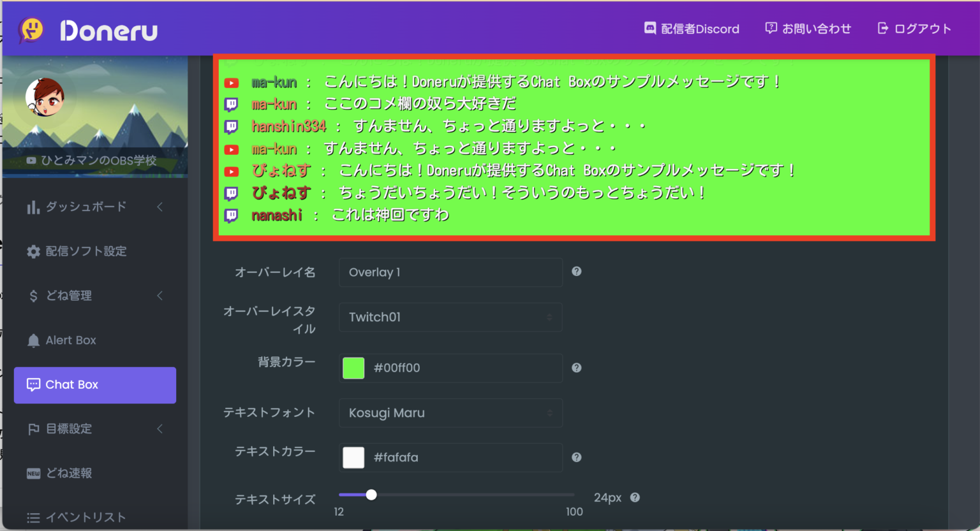980x531 pixels.
Task: Select the Alert Box bell icon
Action: pos(34,340)
